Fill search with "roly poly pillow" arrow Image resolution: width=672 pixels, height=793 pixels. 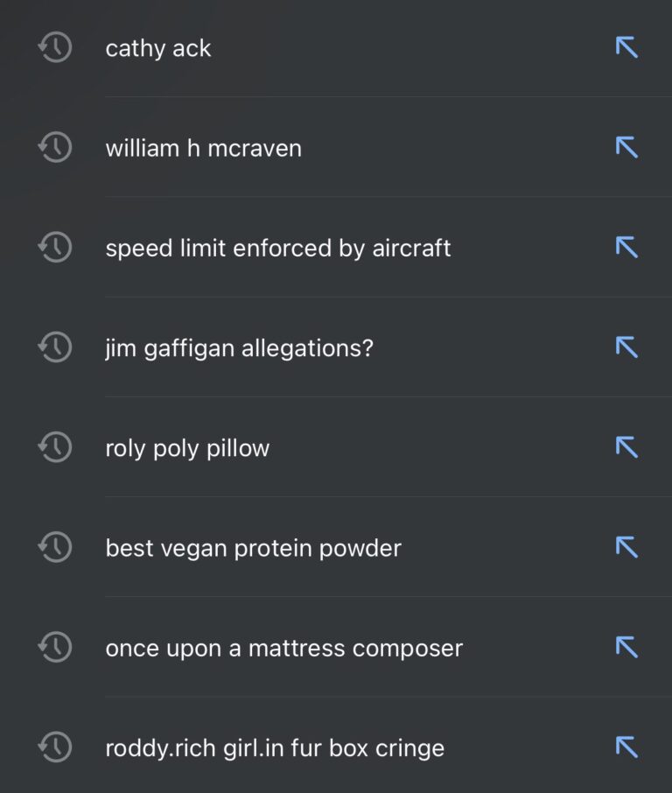point(626,447)
